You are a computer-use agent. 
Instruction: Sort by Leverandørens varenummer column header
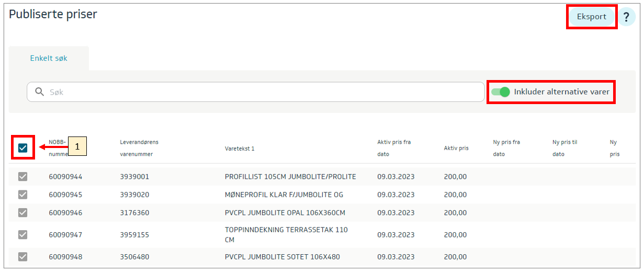click(139, 148)
